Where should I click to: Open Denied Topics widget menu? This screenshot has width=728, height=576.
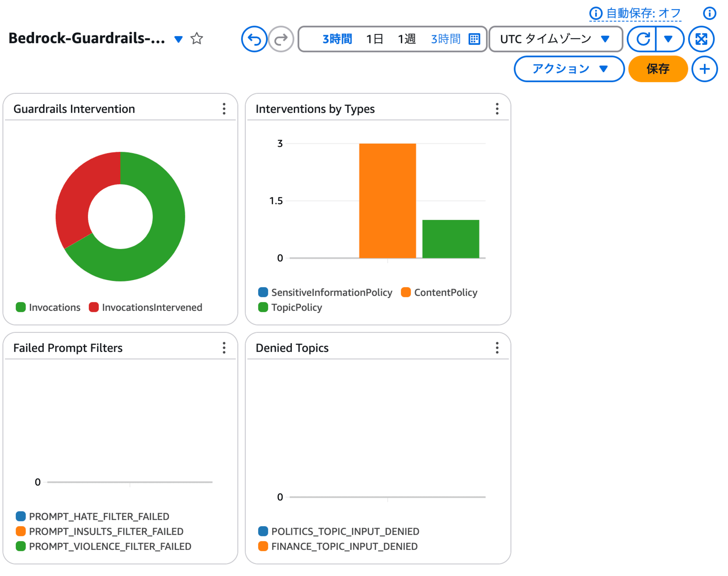coord(497,348)
